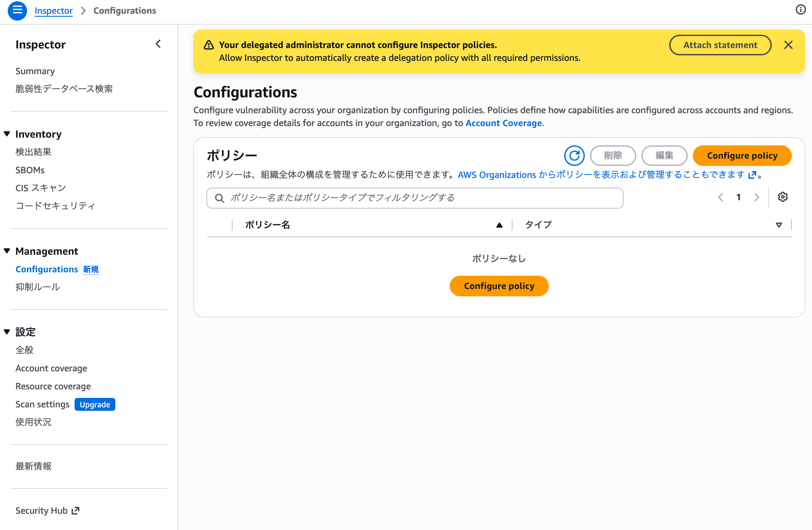The image size is (812, 530).
Task: Click Configure policy below ポリシーなし
Action: pyautogui.click(x=499, y=286)
